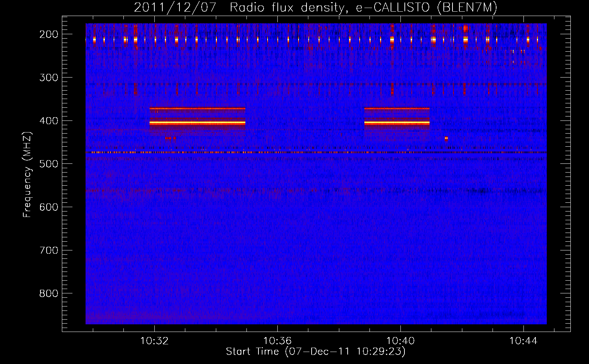
Task: Click the 400 frequency tick label
Action: (49, 121)
